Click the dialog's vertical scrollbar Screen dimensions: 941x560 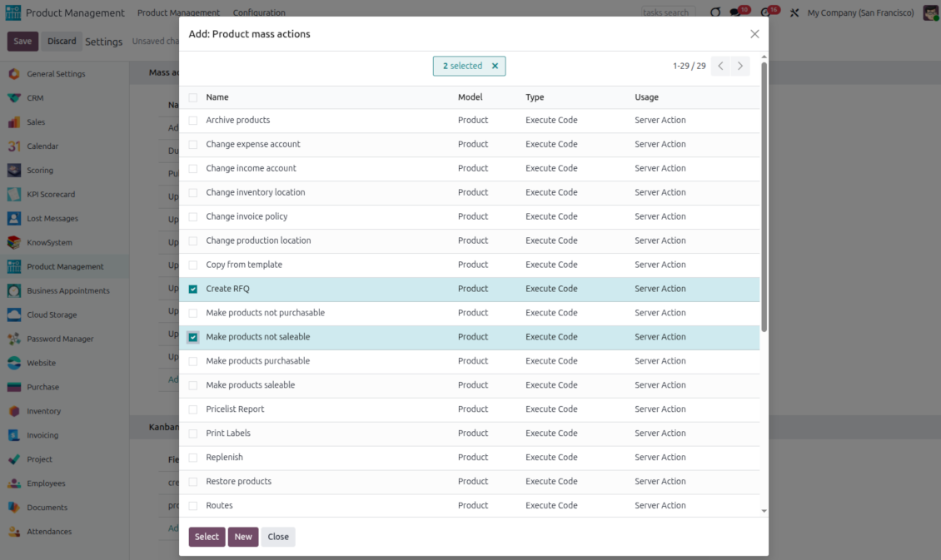click(764, 200)
